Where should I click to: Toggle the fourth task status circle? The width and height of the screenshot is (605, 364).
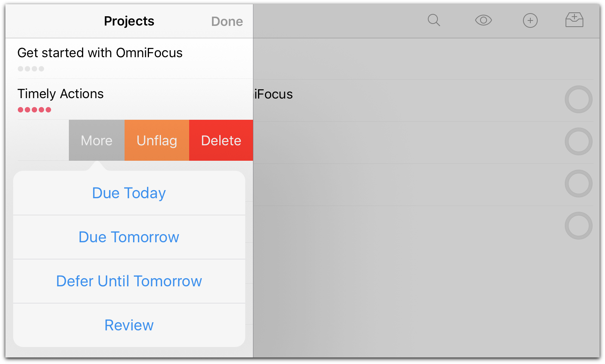[578, 226]
